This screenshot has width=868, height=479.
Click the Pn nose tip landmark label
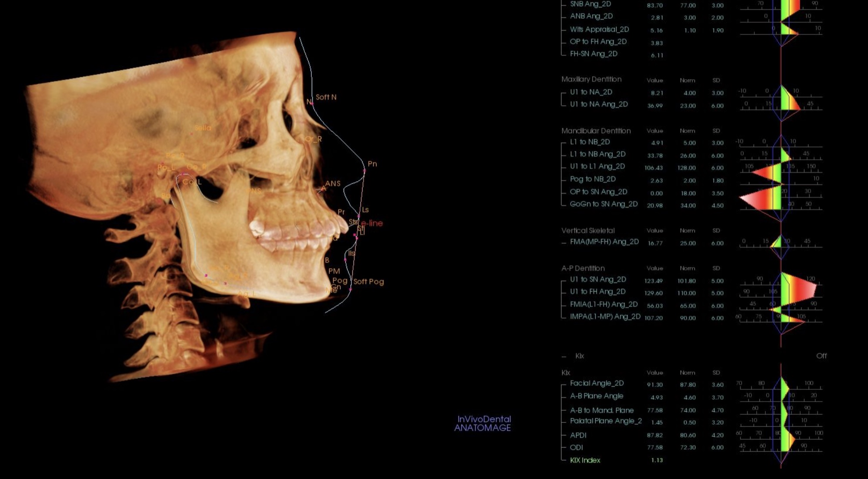(x=372, y=164)
